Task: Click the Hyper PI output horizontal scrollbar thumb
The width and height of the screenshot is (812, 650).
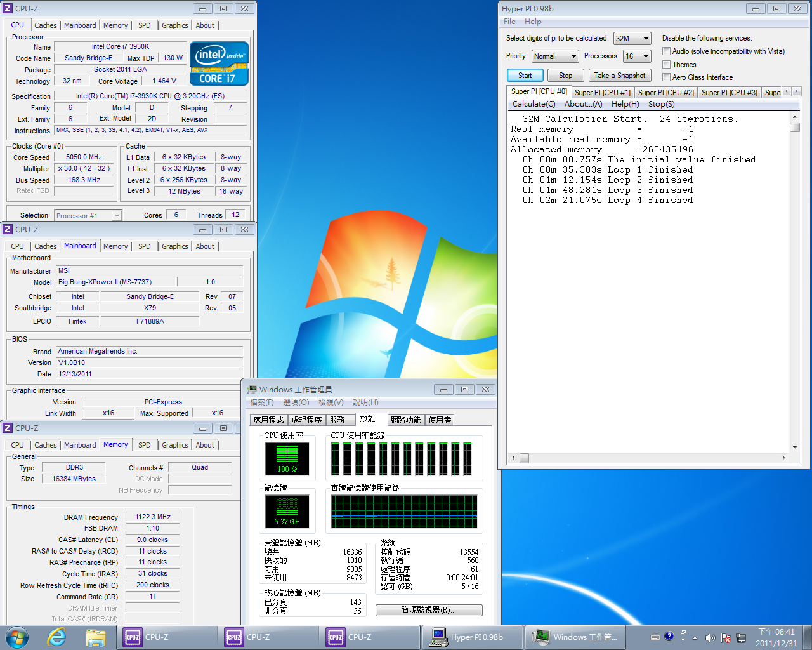Action: pos(524,458)
